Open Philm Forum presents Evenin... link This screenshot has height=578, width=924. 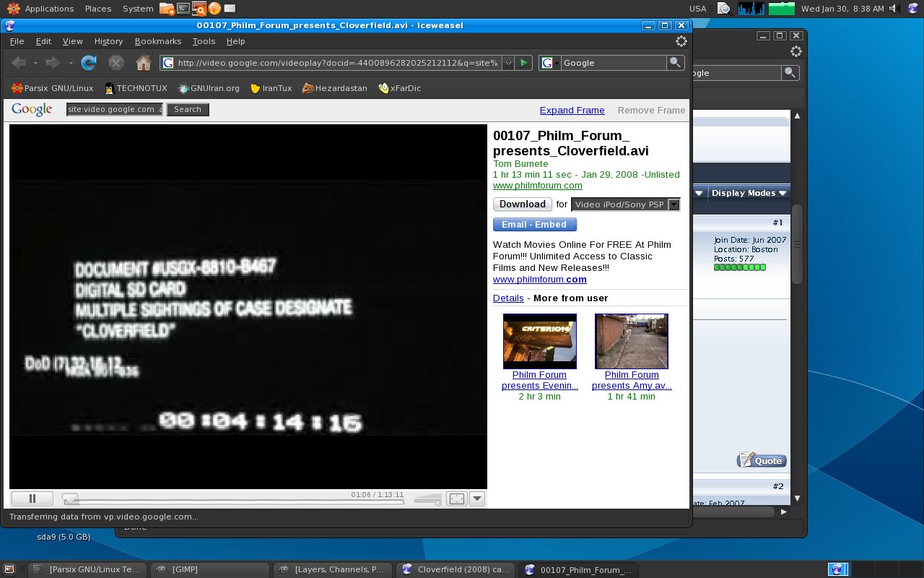point(539,380)
